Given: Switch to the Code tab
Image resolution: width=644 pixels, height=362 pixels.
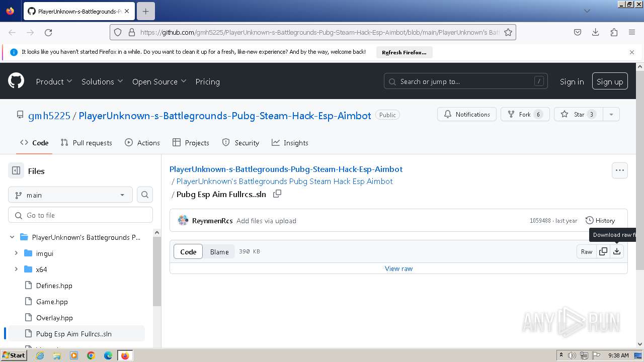Looking at the screenshot, I should click(x=34, y=143).
